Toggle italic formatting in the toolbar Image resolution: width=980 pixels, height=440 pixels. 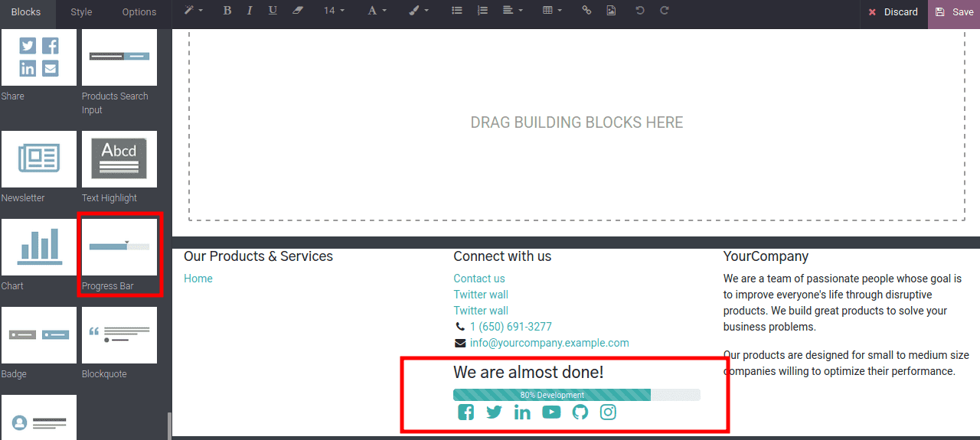click(x=250, y=11)
